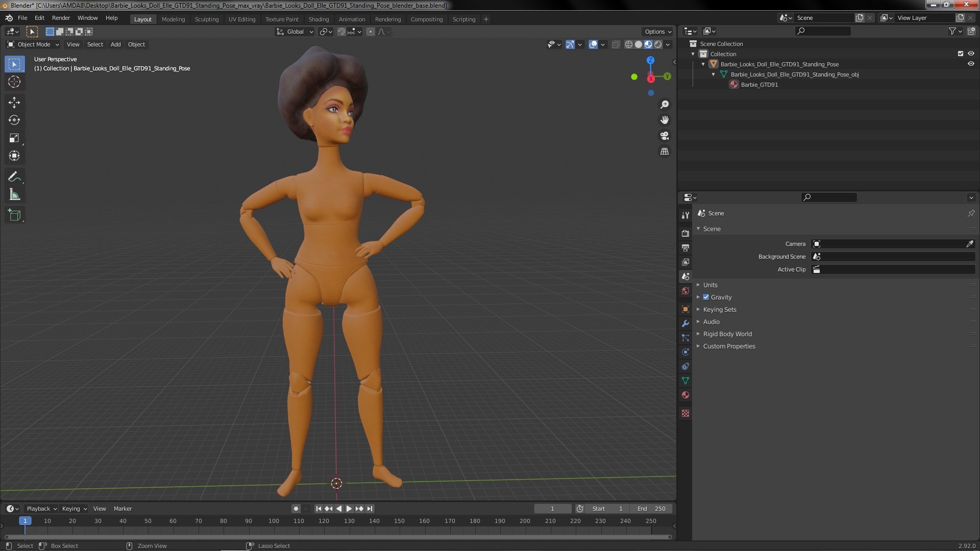The width and height of the screenshot is (980, 551).
Task: Open the viewport Add menu
Action: click(x=116, y=44)
